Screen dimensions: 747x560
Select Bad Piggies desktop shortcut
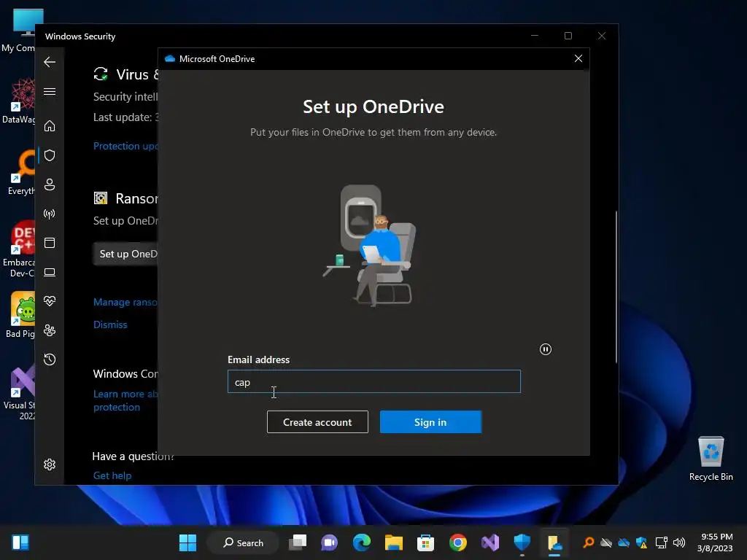19,315
